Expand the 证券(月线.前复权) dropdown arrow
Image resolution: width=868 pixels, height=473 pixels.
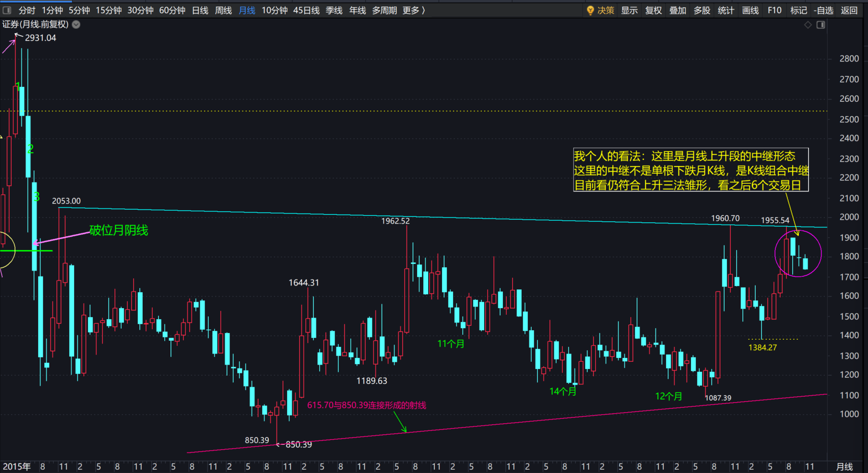point(76,24)
